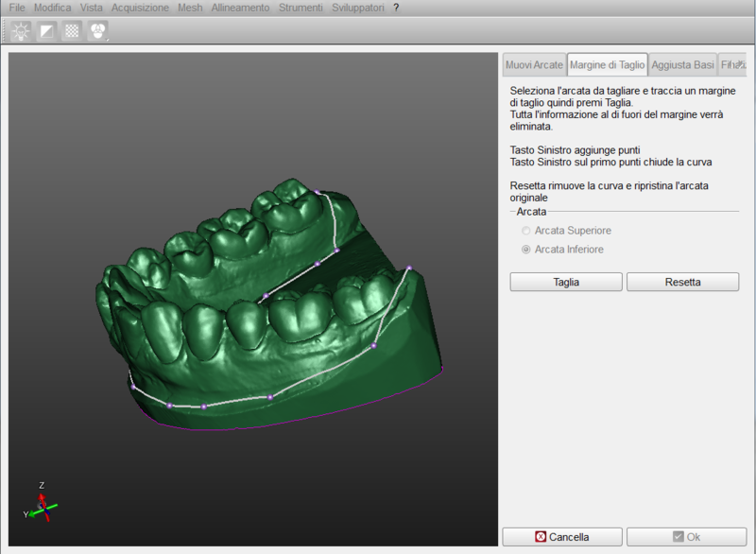
Task: Switch to the Aggiusta Basi tab
Action: point(682,64)
